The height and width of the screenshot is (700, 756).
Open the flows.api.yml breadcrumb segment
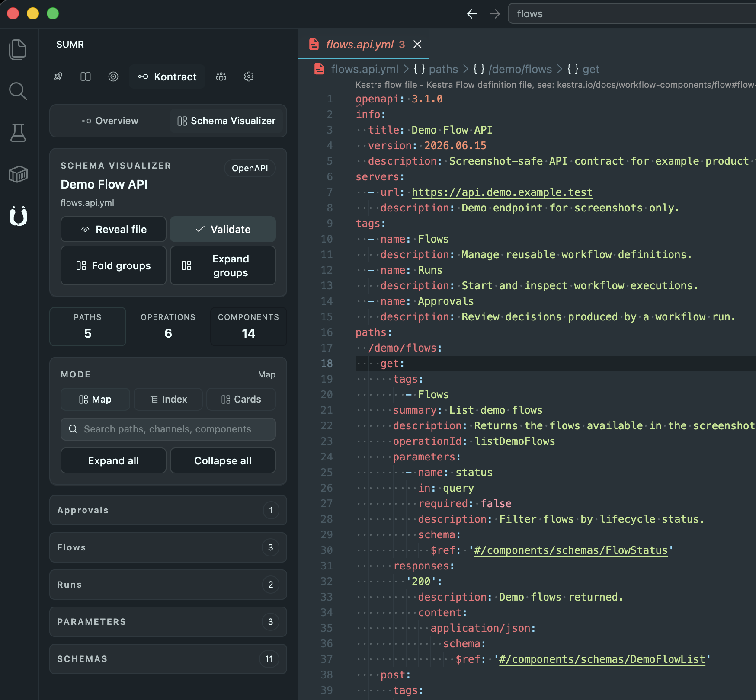[365, 69]
